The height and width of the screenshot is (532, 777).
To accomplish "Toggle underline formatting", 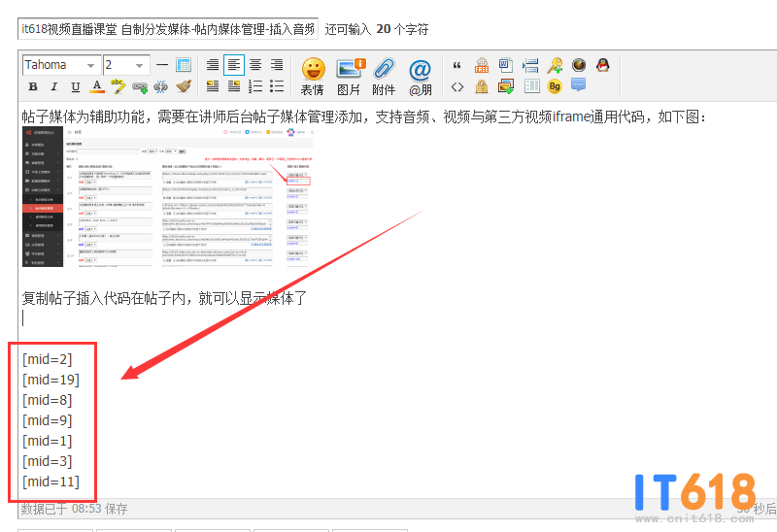I will 76,86.
